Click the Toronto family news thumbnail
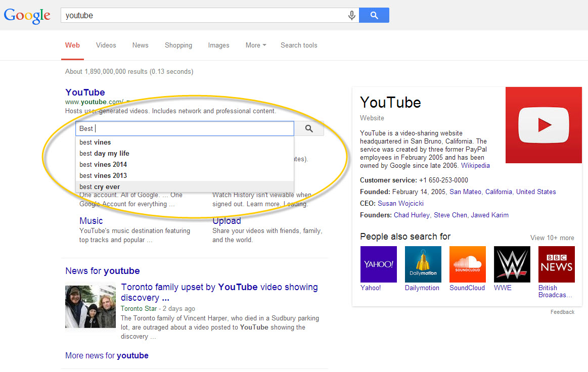This screenshot has width=588, height=372. click(x=91, y=307)
